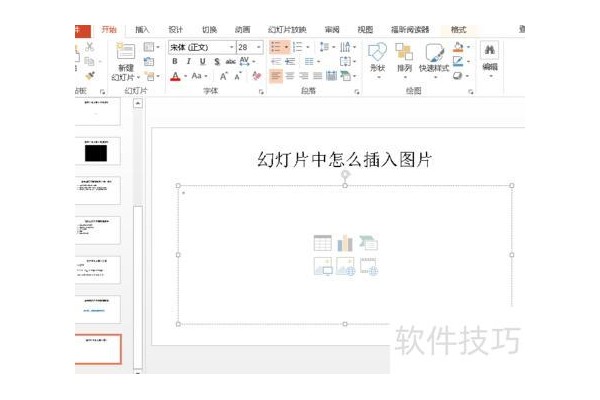Viewport: 600px width, 400px height.
Task: Open the font name 宋体 (正文) dropdown
Action: click(232, 47)
